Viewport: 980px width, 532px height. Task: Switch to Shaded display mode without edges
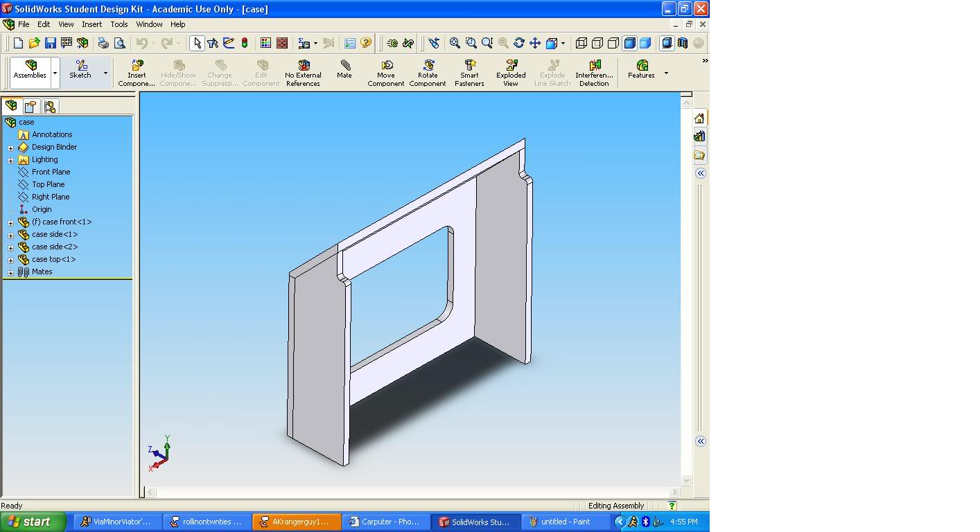click(x=644, y=43)
